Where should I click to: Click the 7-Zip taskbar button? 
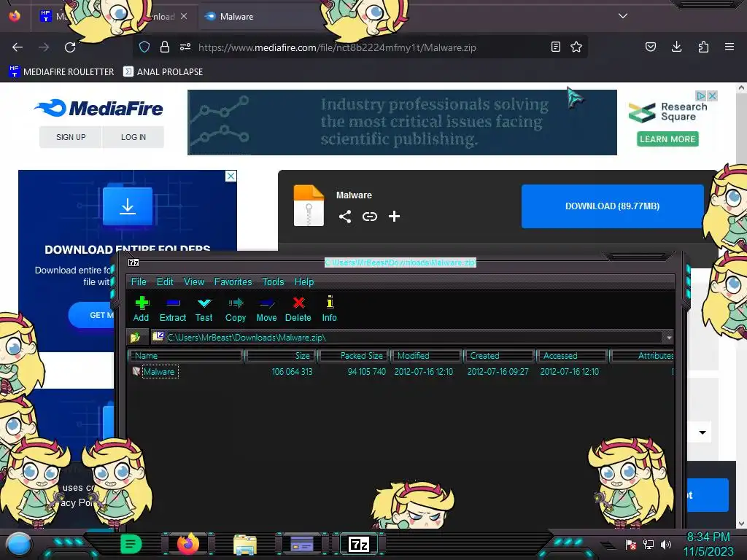click(359, 544)
